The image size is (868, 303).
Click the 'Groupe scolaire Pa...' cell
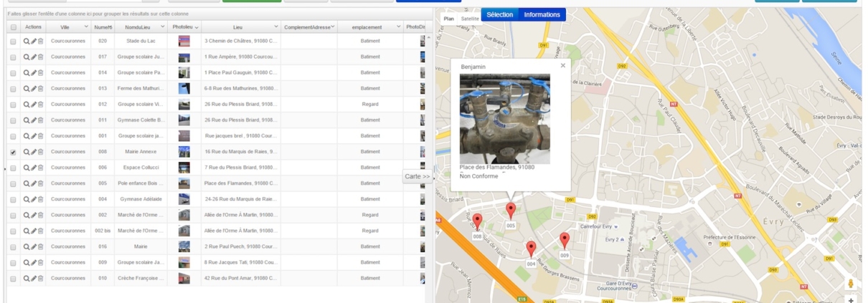[141, 73]
